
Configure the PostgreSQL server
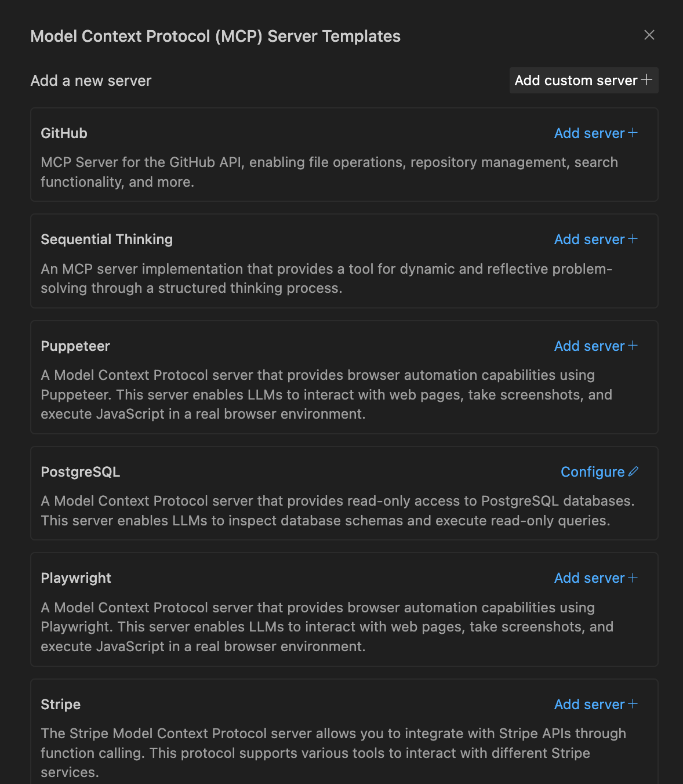click(593, 471)
